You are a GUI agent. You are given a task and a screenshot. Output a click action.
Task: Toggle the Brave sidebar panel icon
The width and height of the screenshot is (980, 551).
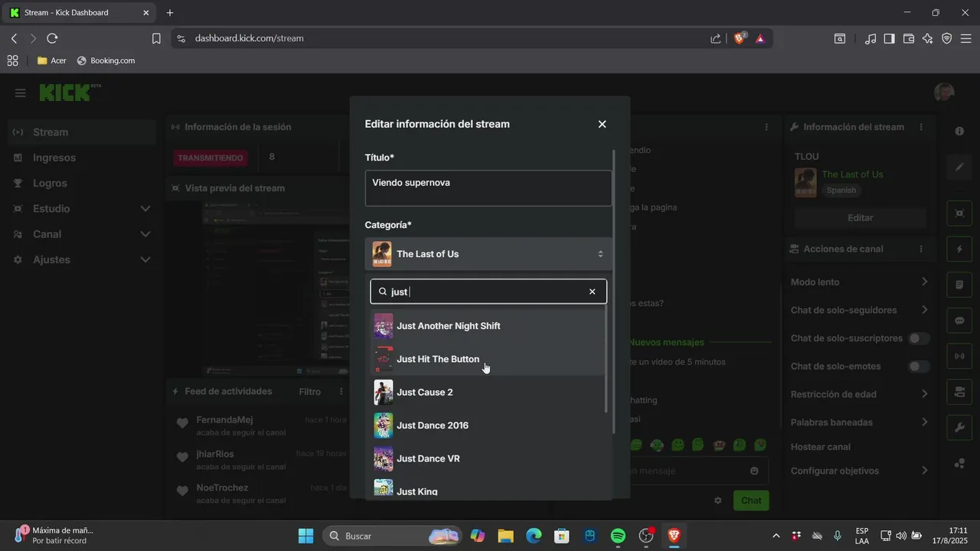(x=889, y=38)
